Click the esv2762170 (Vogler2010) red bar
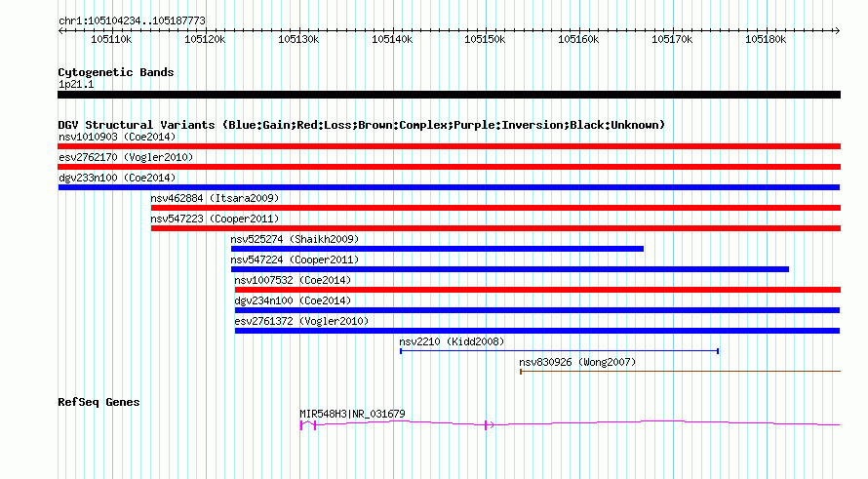This screenshot has height=479, width=868. tap(449, 167)
